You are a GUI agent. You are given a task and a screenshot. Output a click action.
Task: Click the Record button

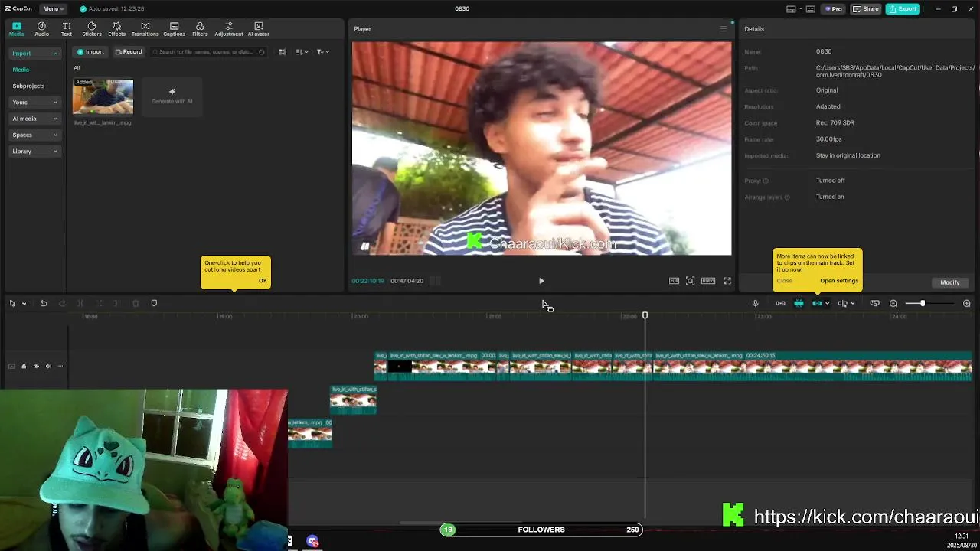(129, 52)
